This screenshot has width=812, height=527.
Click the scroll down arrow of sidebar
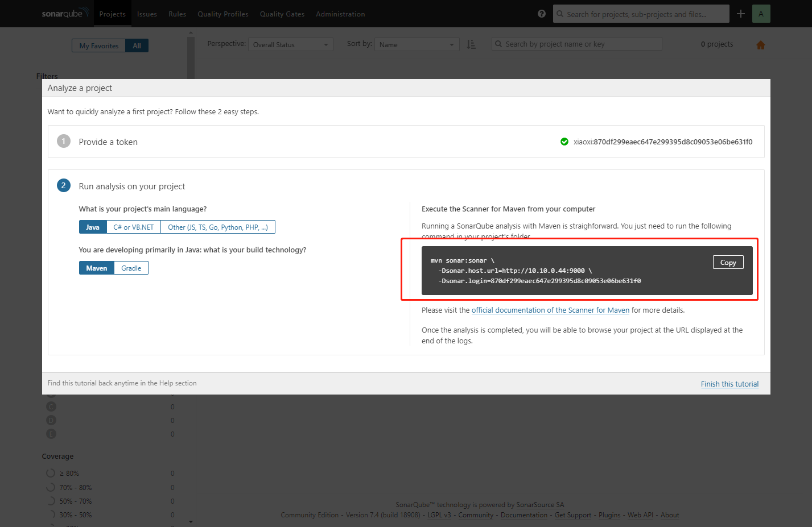pyautogui.click(x=191, y=521)
